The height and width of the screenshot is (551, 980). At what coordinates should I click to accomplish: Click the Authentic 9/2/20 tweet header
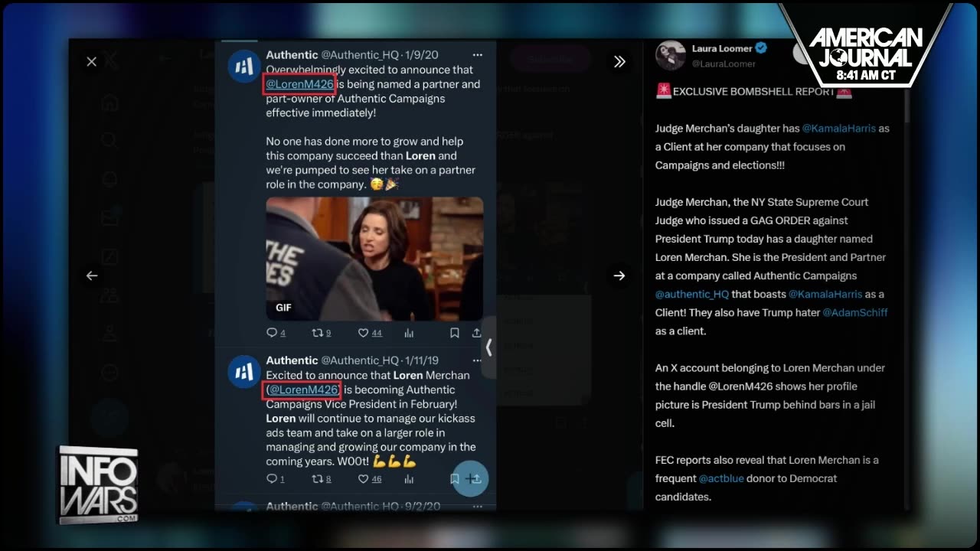tap(353, 506)
